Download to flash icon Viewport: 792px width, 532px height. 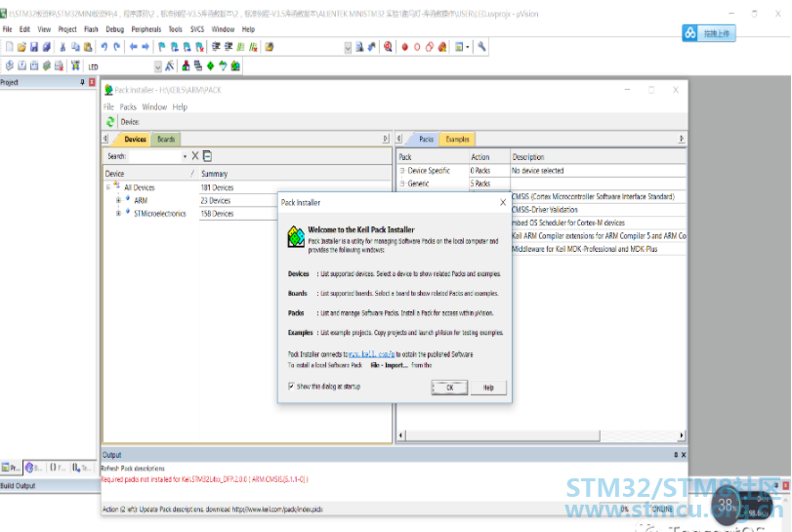pyautogui.click(x=75, y=65)
